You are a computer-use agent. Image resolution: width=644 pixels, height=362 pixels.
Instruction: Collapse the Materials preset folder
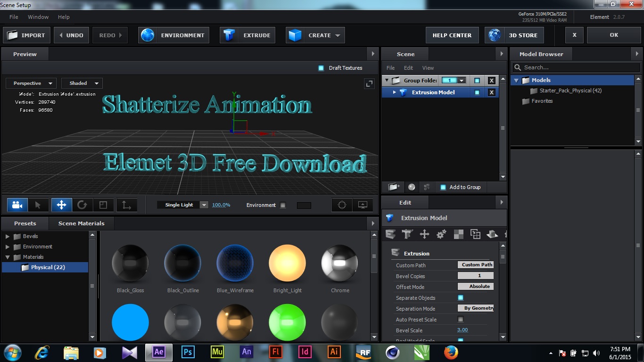pyautogui.click(x=8, y=257)
